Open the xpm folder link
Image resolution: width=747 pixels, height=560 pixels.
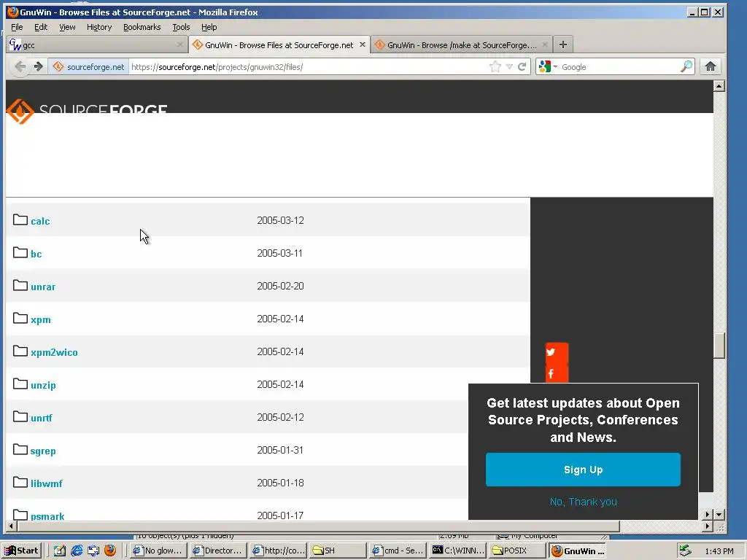click(x=41, y=319)
